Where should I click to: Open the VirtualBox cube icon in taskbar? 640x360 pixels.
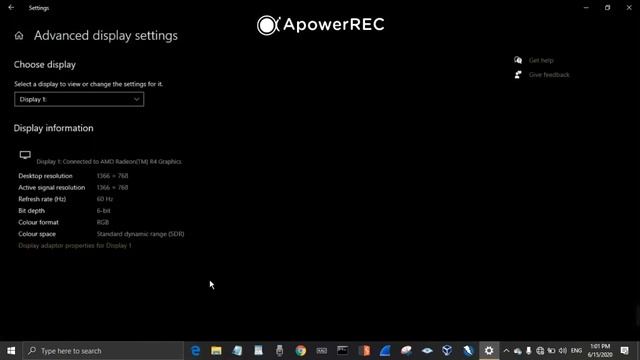pyautogui.click(x=447, y=351)
